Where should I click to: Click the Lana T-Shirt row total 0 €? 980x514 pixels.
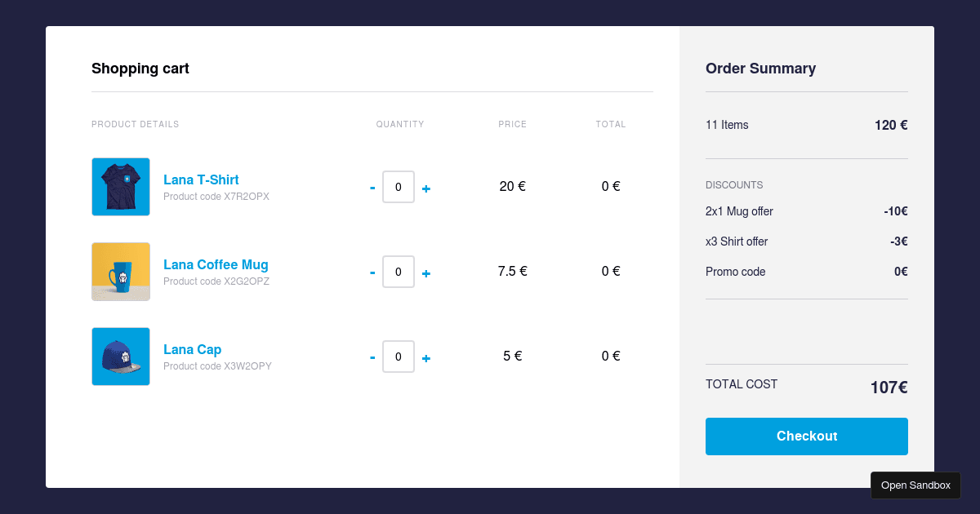611,186
